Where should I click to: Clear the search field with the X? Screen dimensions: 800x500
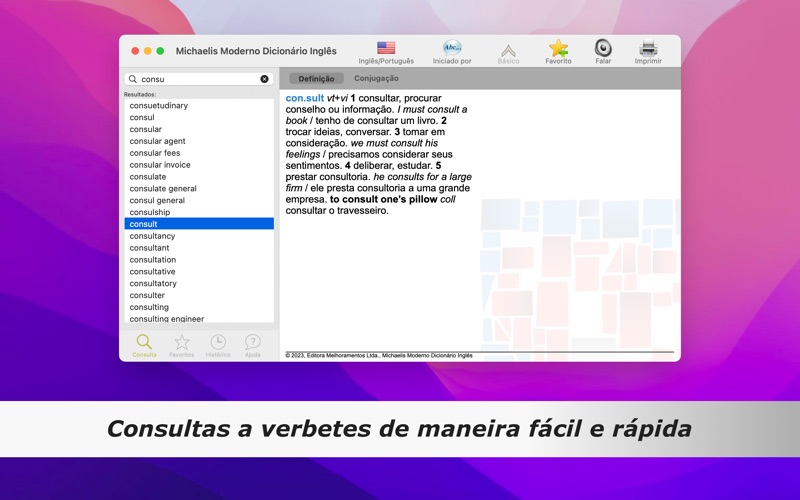[264, 79]
